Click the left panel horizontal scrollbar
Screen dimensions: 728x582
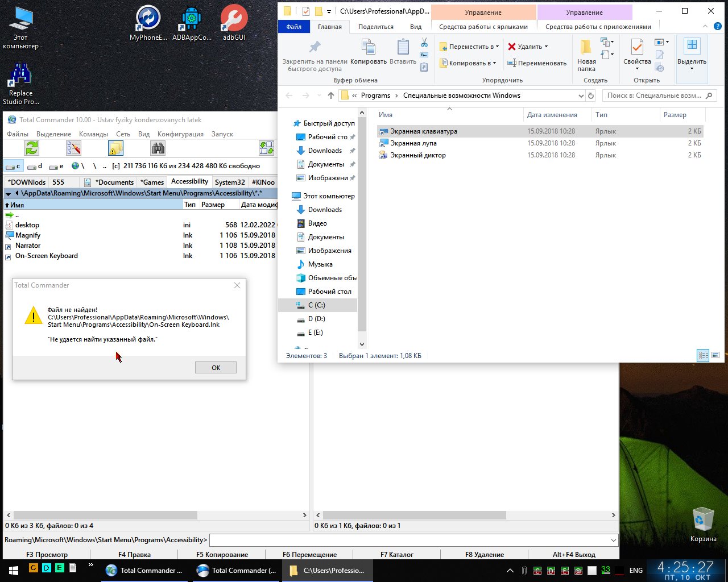(105, 515)
